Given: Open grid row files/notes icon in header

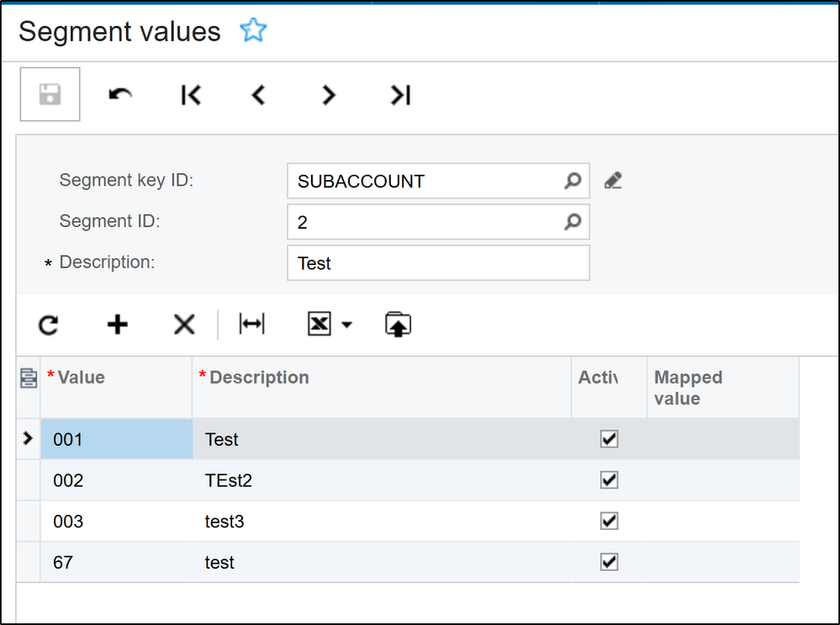Looking at the screenshot, I should click(29, 378).
